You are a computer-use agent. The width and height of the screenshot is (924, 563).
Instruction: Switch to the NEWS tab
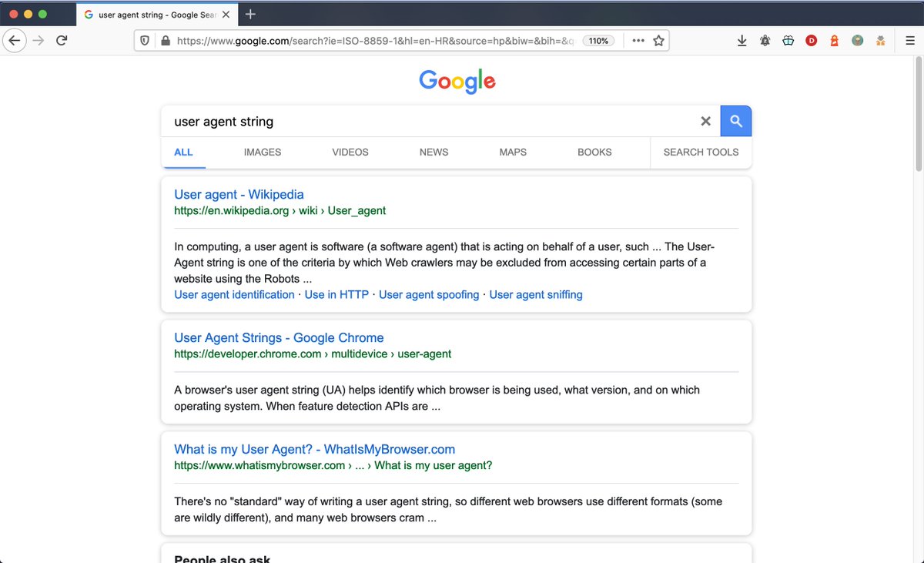[x=434, y=152]
